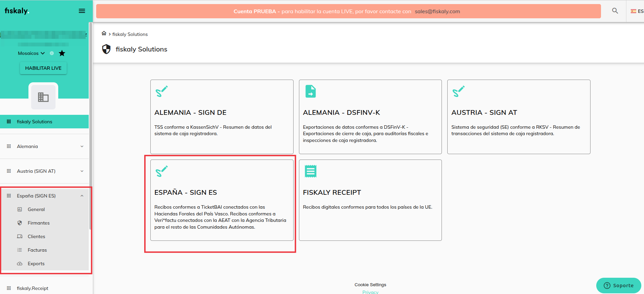The image size is (644, 294).
Task: Click the signing pen icon on España SIGN ES card
Action: coord(162,171)
